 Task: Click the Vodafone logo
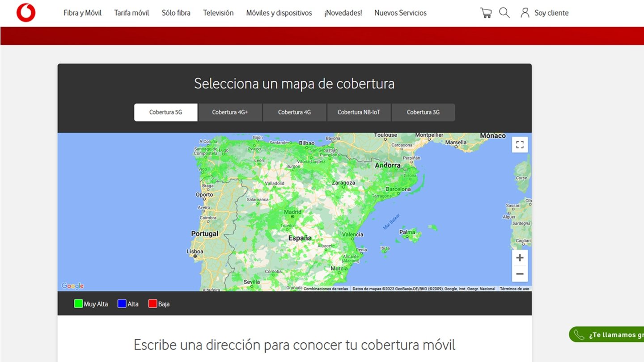pyautogui.click(x=26, y=13)
